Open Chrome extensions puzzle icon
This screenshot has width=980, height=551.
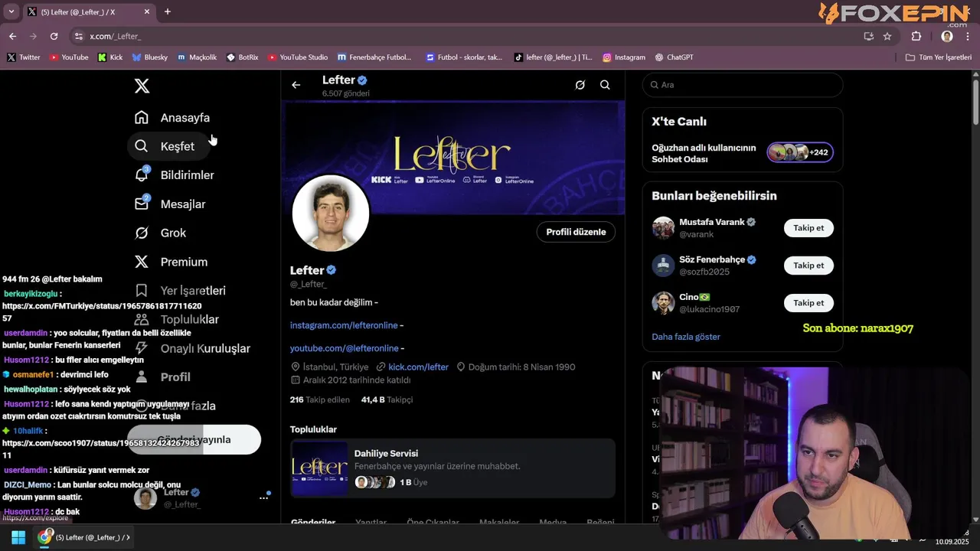[x=916, y=36]
